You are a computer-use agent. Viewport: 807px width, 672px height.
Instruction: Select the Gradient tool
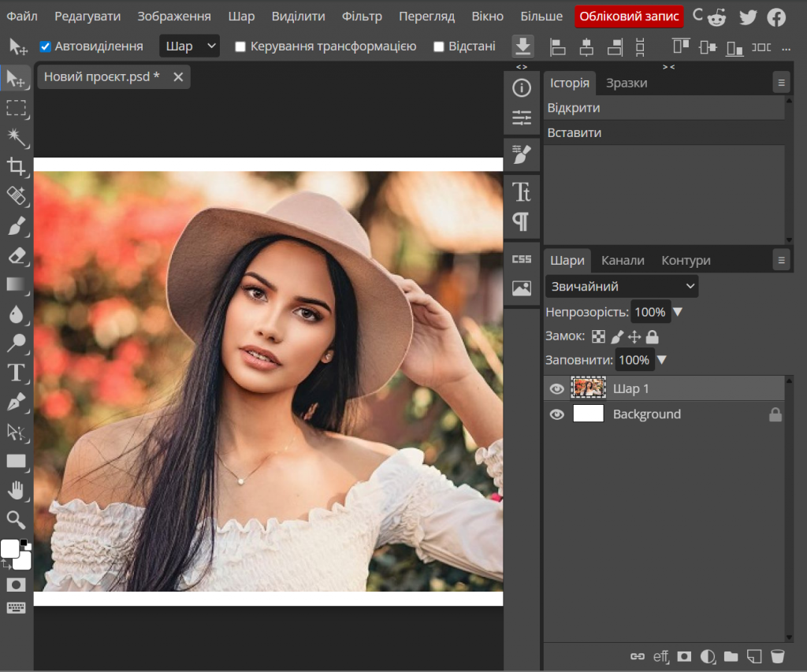16,284
